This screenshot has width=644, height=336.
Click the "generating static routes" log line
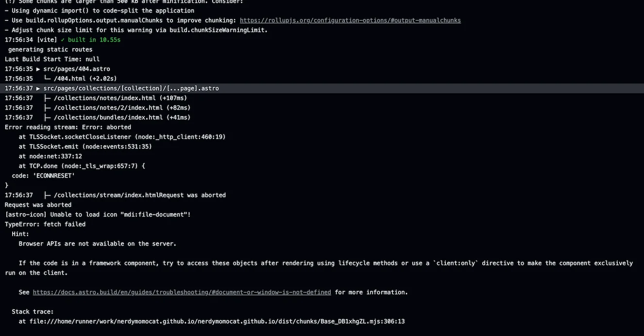[50, 50]
